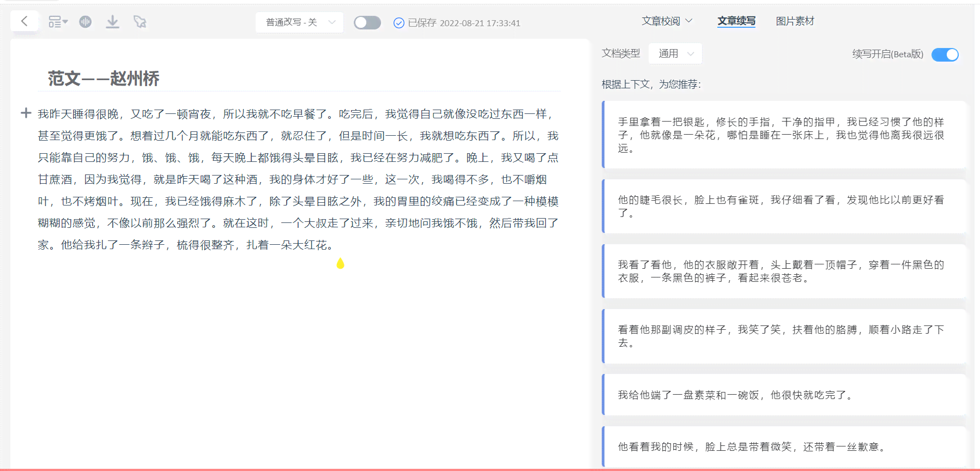This screenshot has height=471, width=980.
Task: Click the text 根据上下文，为您推荐:
Action: click(x=651, y=84)
